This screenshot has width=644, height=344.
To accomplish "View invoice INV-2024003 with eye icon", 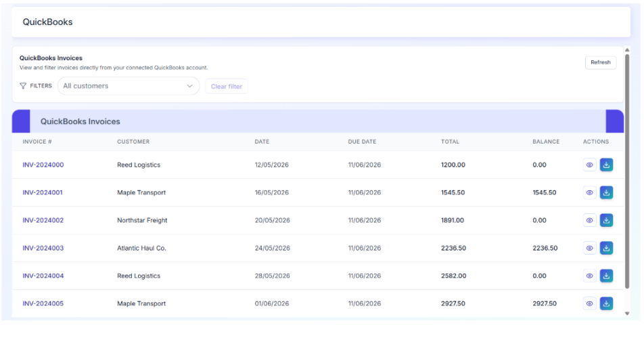I will click(x=589, y=248).
